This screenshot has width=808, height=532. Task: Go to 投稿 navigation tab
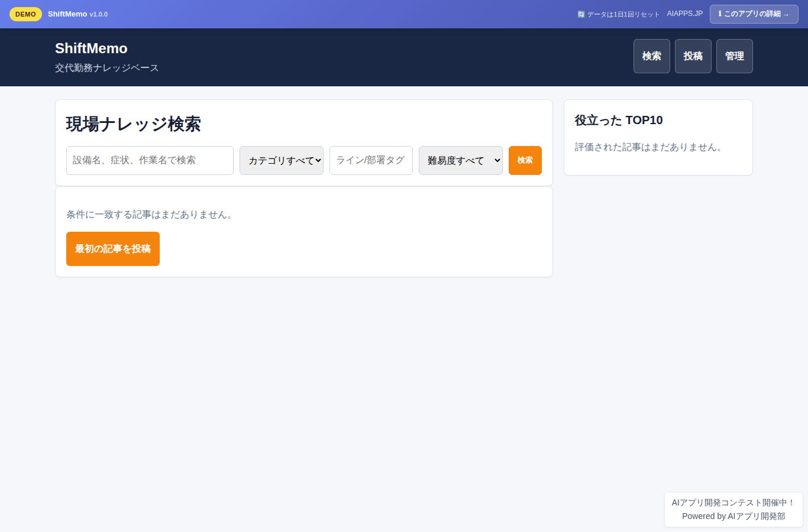693,56
